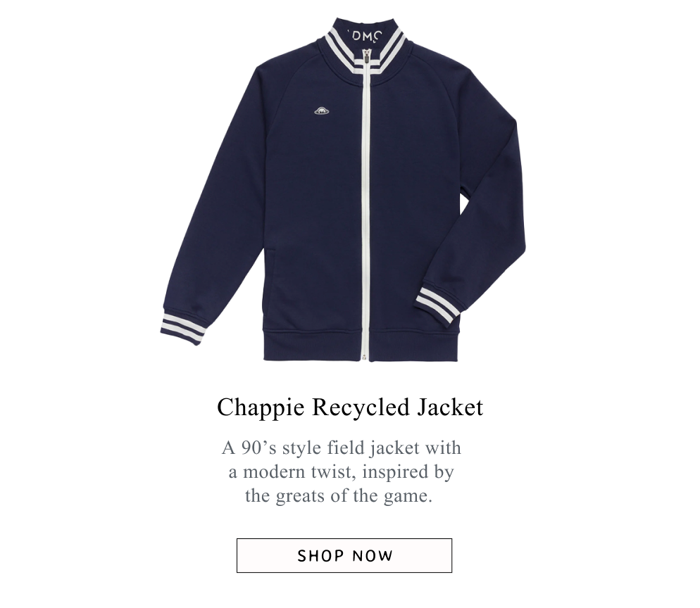Click the SHOP NOW button

pyautogui.click(x=344, y=555)
